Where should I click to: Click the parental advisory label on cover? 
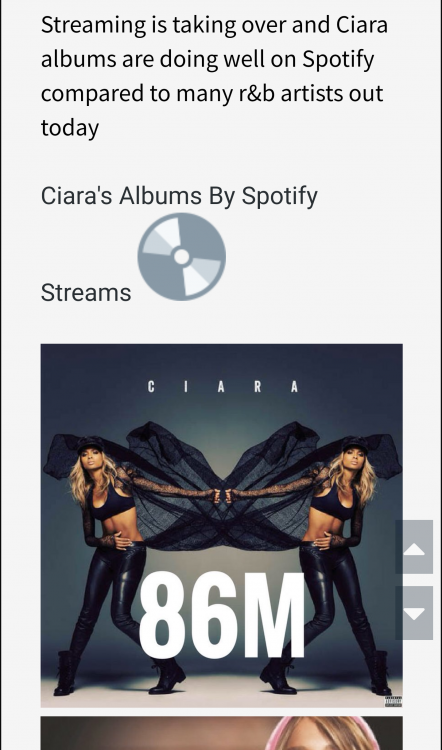[393, 701]
